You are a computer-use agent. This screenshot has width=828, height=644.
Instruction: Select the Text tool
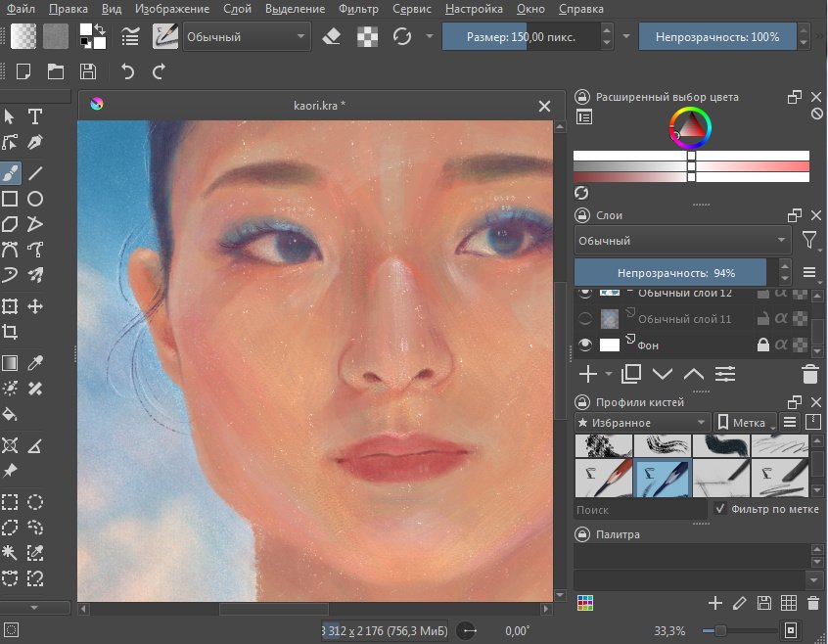coord(35,116)
